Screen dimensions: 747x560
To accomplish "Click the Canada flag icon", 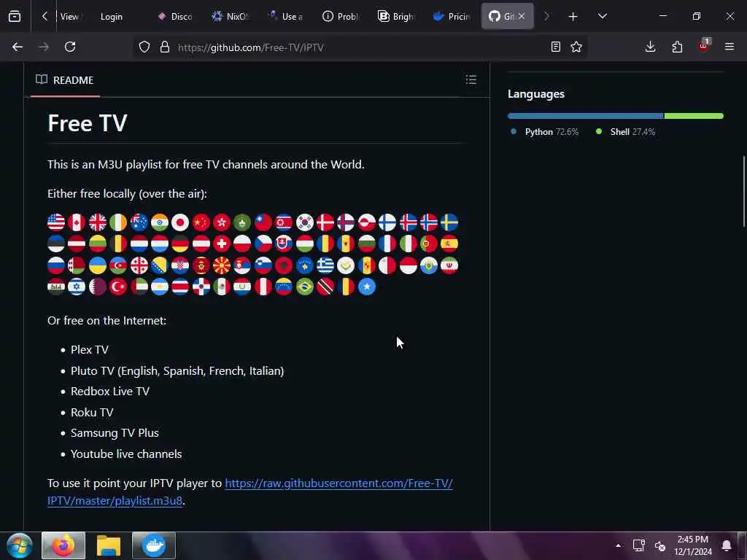I will 77,222.
